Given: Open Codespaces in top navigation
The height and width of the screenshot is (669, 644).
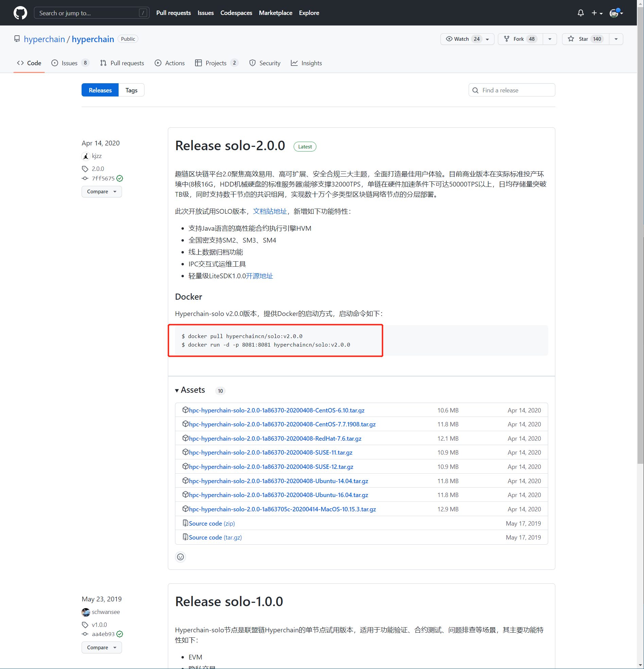Looking at the screenshot, I should click(x=236, y=13).
